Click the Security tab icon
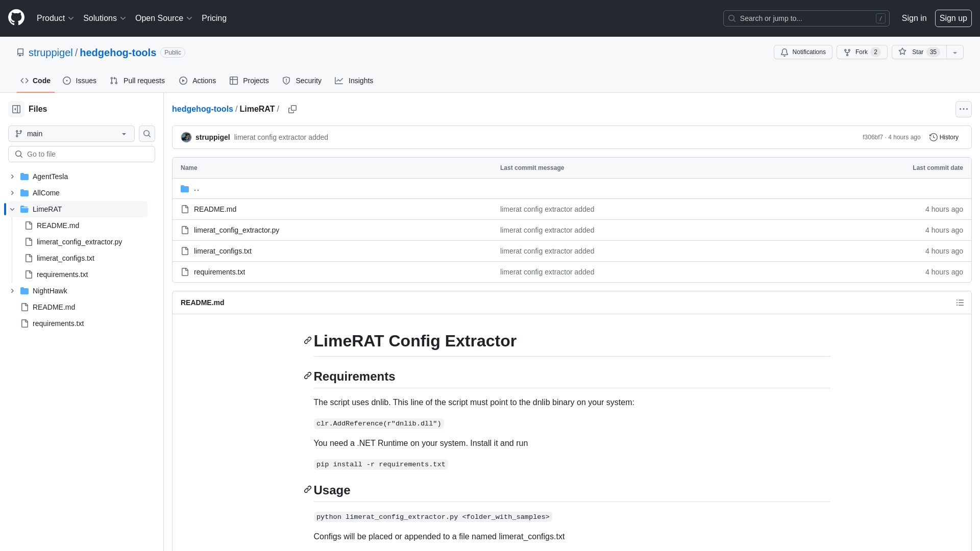The height and width of the screenshot is (551, 980). point(286,81)
